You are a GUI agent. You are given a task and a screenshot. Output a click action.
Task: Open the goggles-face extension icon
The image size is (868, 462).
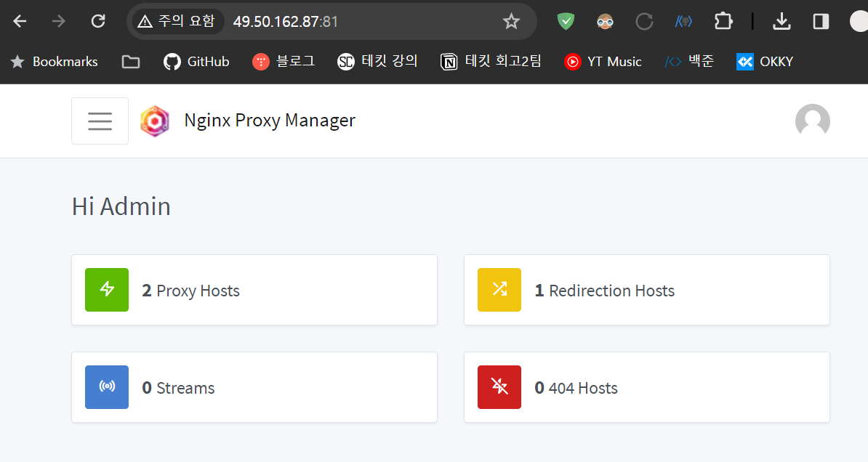click(605, 22)
